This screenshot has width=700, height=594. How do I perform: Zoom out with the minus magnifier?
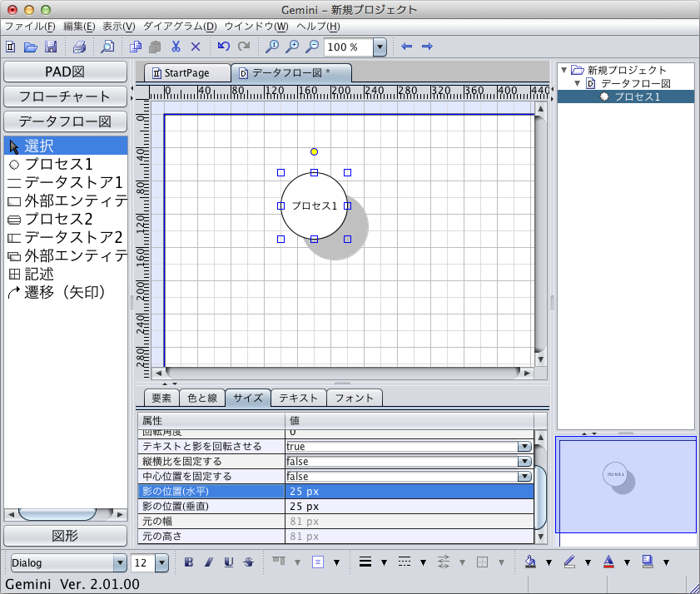(x=312, y=47)
